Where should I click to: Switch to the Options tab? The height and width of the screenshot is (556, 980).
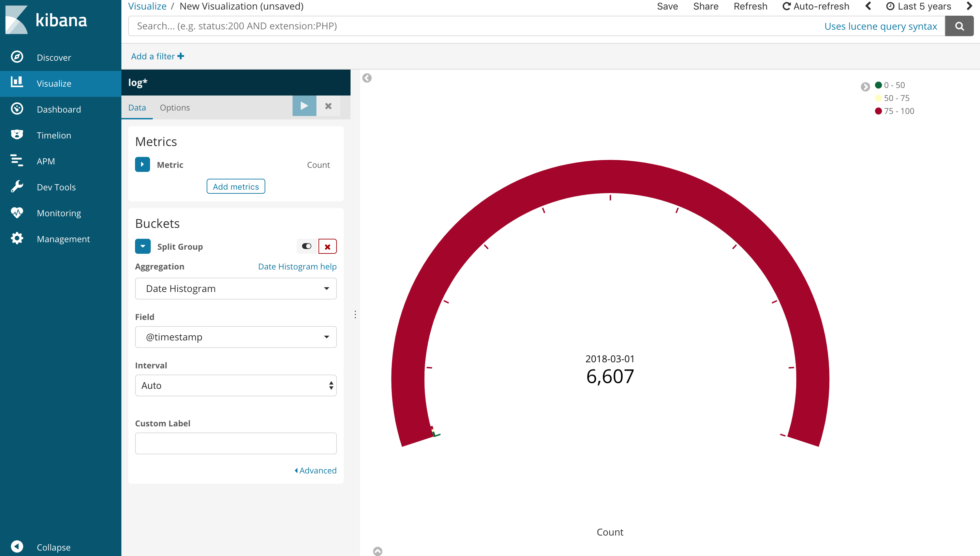(174, 108)
